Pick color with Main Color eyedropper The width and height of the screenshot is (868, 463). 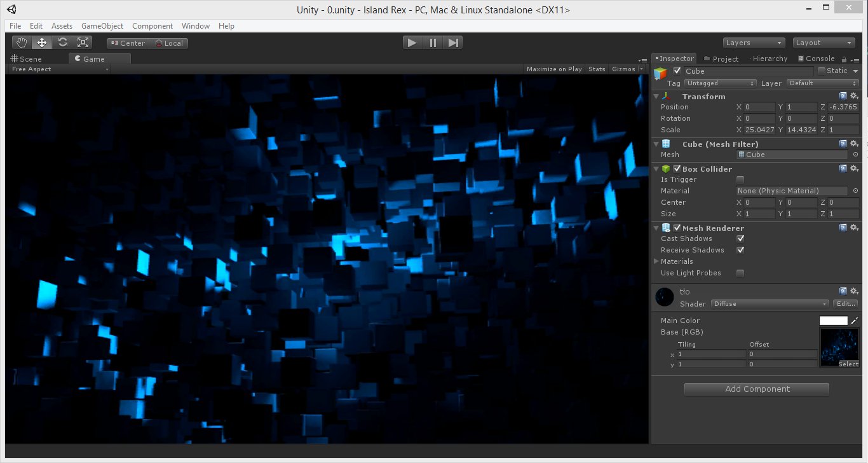854,321
